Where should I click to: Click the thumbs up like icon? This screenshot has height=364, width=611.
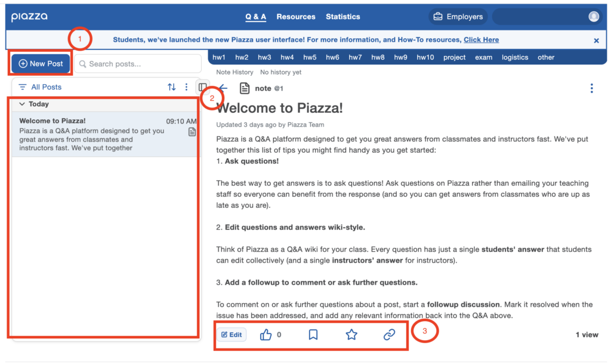point(266,335)
